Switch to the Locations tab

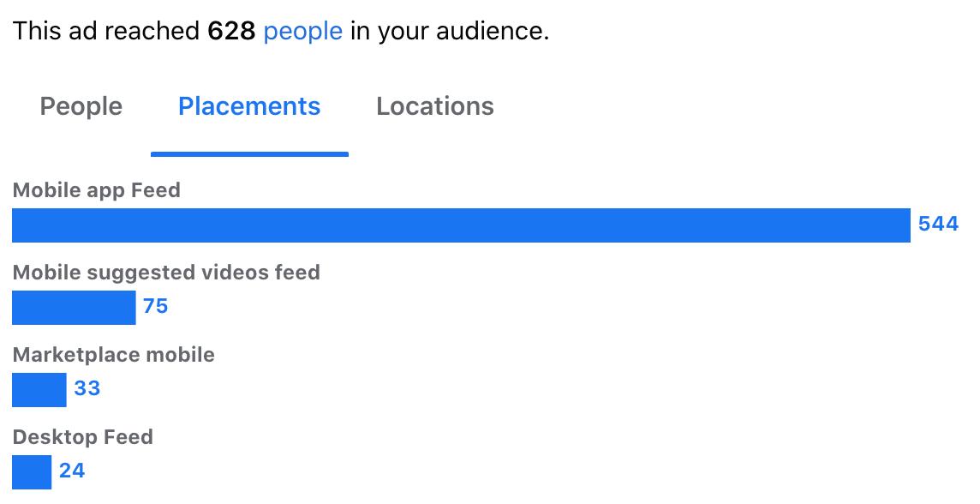pyautogui.click(x=435, y=106)
